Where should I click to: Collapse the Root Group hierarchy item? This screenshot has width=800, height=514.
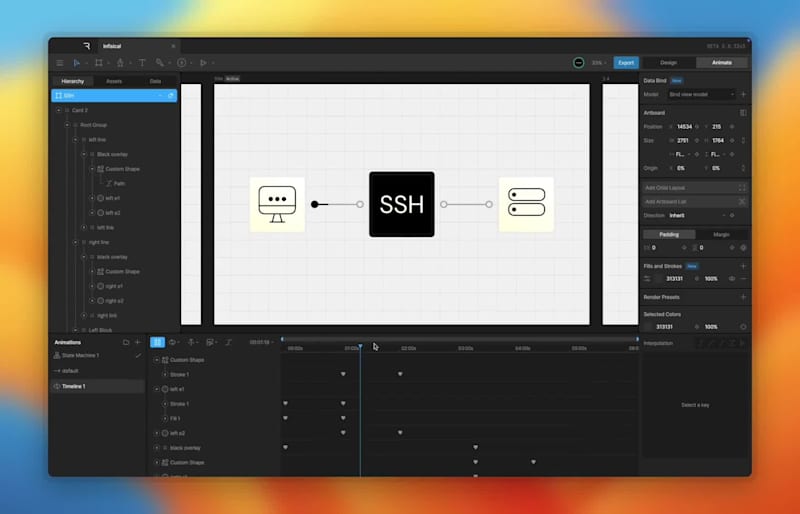click(x=67, y=125)
